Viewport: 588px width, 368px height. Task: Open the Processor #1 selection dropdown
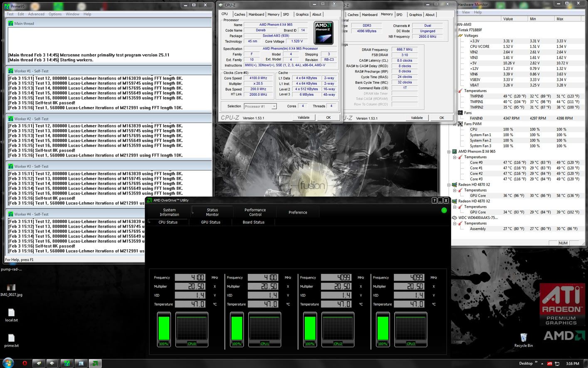(x=260, y=107)
